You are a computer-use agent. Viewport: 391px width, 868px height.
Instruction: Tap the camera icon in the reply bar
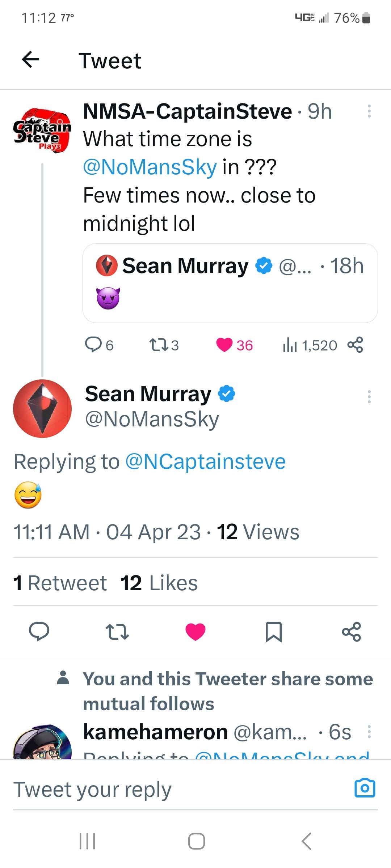[x=365, y=788]
